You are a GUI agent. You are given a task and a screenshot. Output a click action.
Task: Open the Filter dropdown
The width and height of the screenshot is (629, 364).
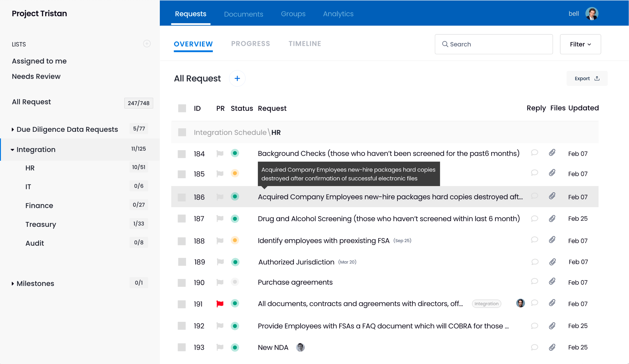580,44
